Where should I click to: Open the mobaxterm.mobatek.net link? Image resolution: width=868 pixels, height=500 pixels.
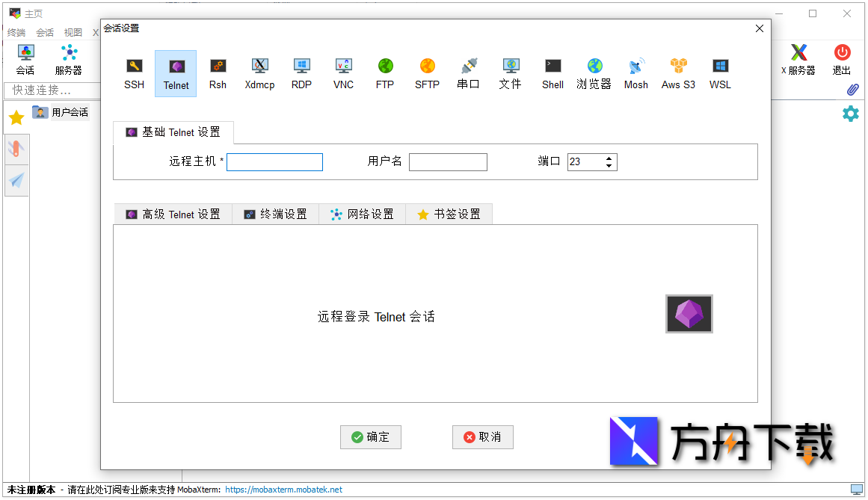(283, 490)
